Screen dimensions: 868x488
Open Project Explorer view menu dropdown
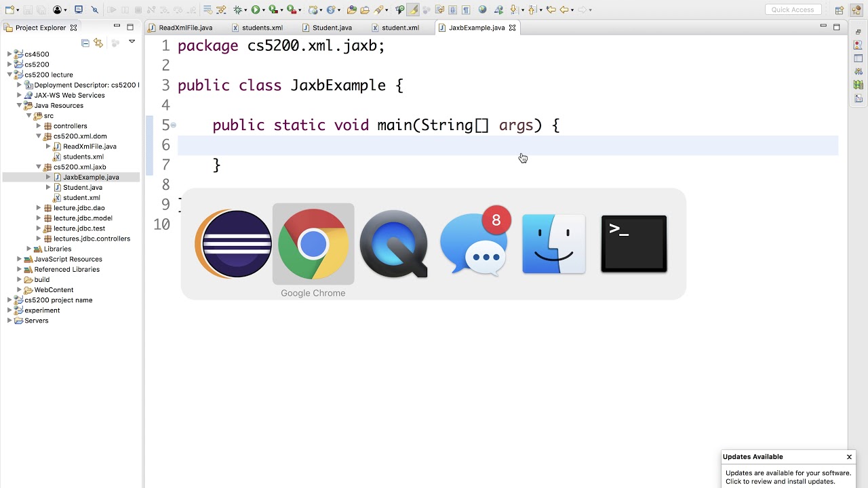tap(132, 42)
